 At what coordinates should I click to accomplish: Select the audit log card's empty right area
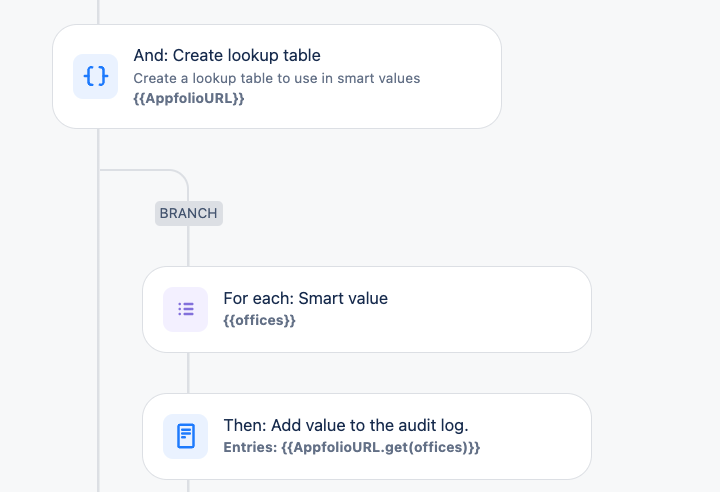coord(533,436)
